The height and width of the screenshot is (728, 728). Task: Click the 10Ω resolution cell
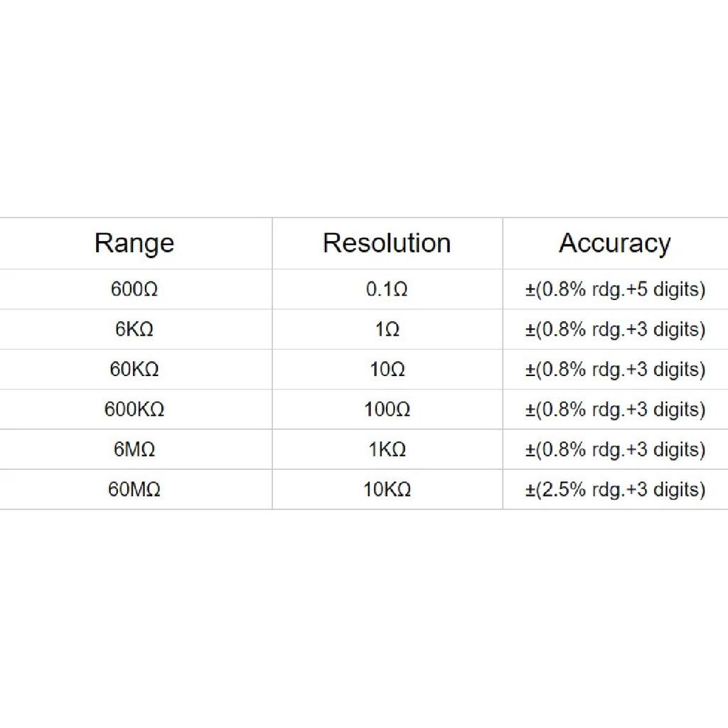click(387, 369)
